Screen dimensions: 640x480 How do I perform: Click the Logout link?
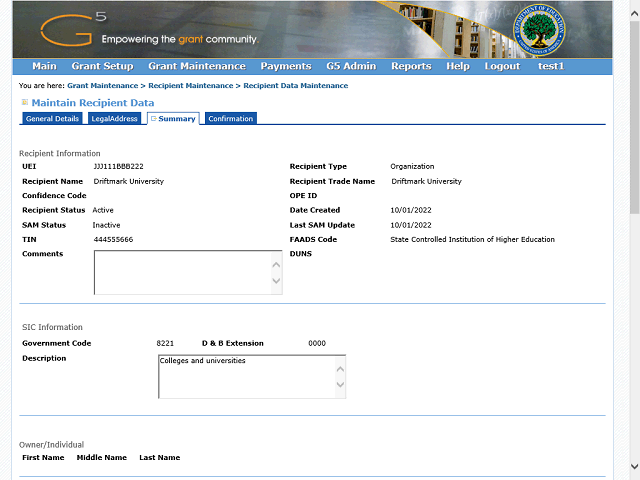click(x=502, y=67)
